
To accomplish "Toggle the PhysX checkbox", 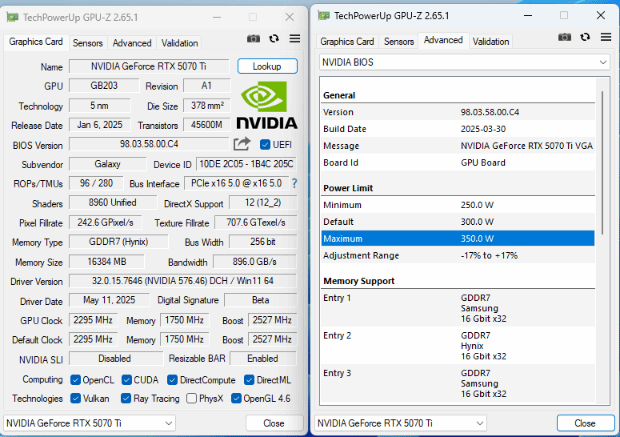I will (x=191, y=398).
